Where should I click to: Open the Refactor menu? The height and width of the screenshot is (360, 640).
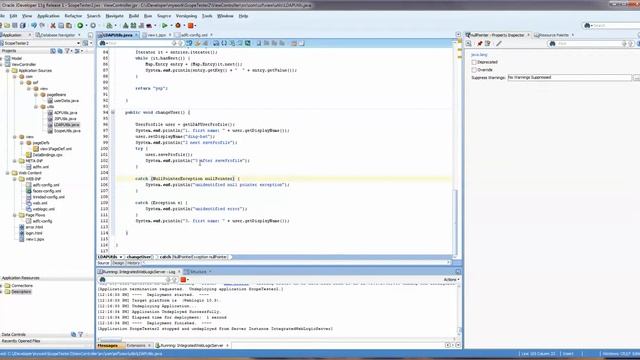click(73, 16)
